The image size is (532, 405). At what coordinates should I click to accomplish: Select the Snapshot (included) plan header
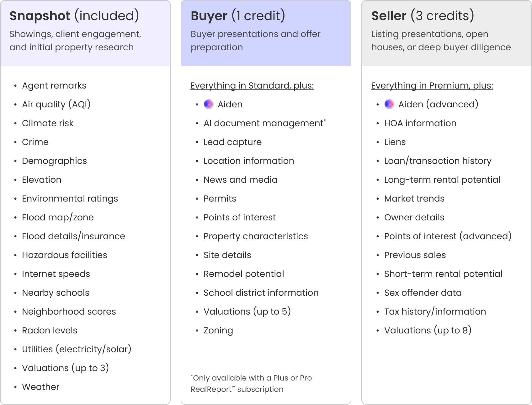[74, 16]
